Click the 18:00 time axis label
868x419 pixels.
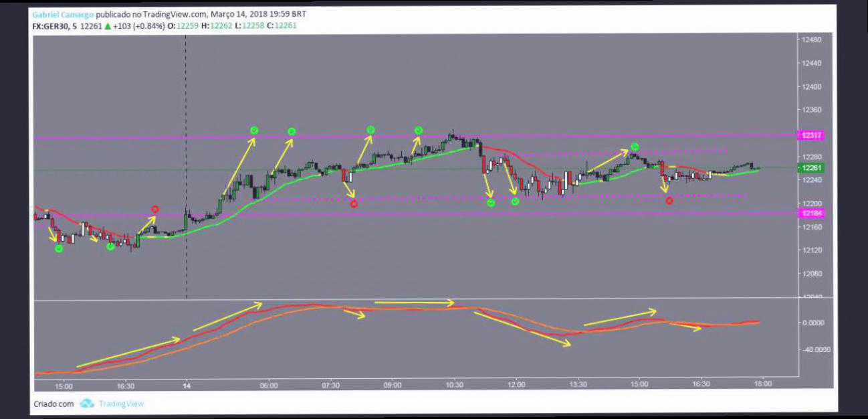coord(762,384)
